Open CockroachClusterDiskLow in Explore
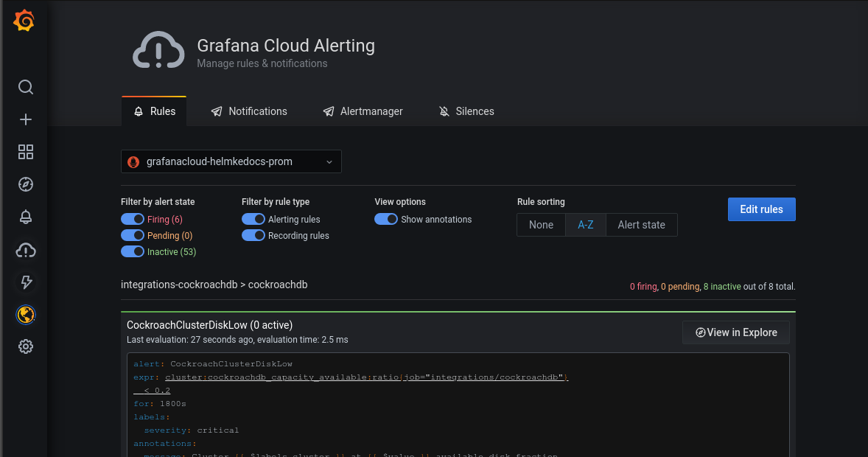868x457 pixels. [x=735, y=332]
